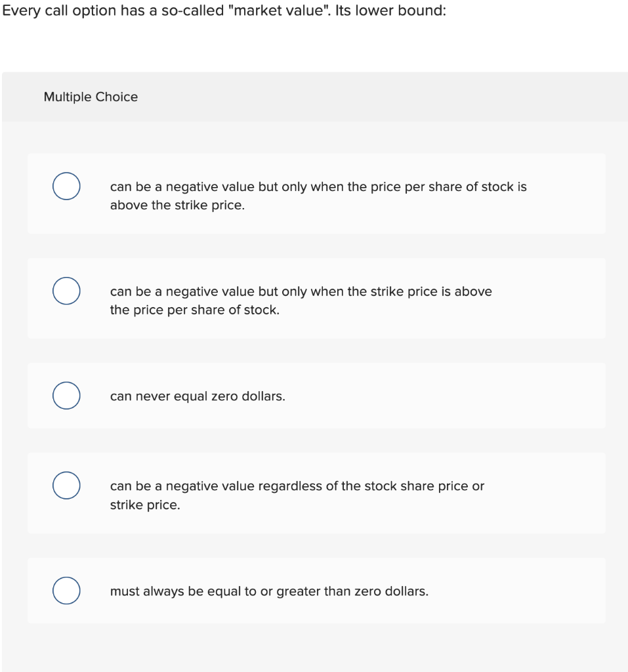The height and width of the screenshot is (672, 628).
Task: Mark radio for 'strike price is above' stock price
Action: pos(66,291)
